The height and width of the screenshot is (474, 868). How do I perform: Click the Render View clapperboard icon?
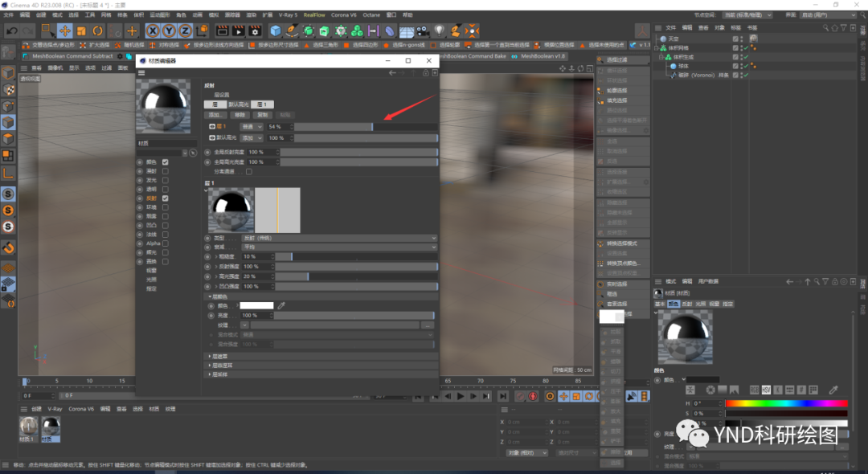coord(222,31)
